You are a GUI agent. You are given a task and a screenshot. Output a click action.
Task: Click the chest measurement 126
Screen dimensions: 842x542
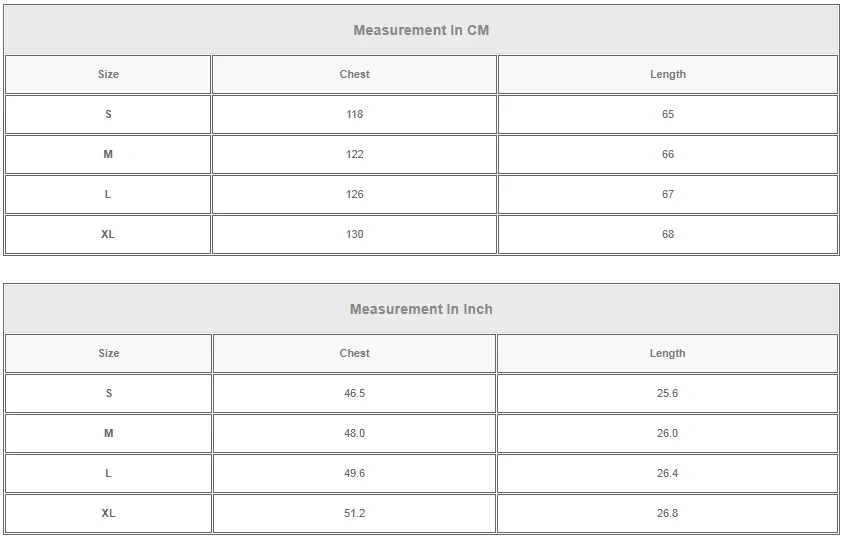pos(354,194)
